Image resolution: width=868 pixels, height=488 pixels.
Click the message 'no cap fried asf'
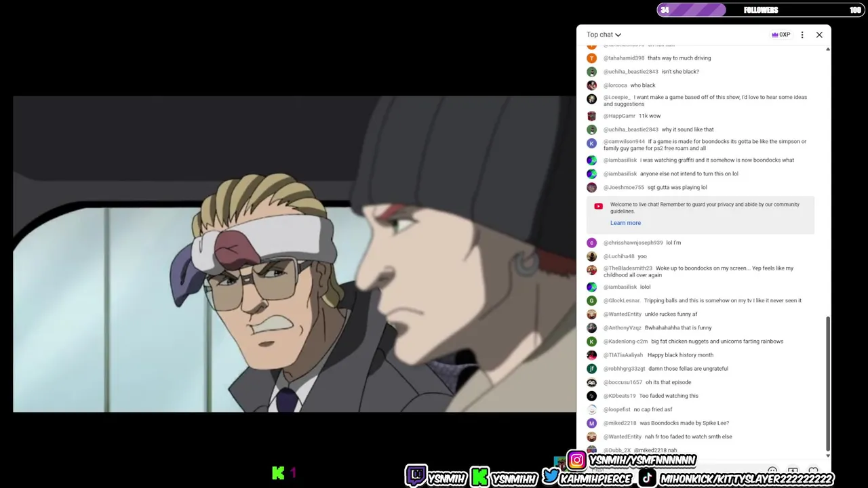653,409
